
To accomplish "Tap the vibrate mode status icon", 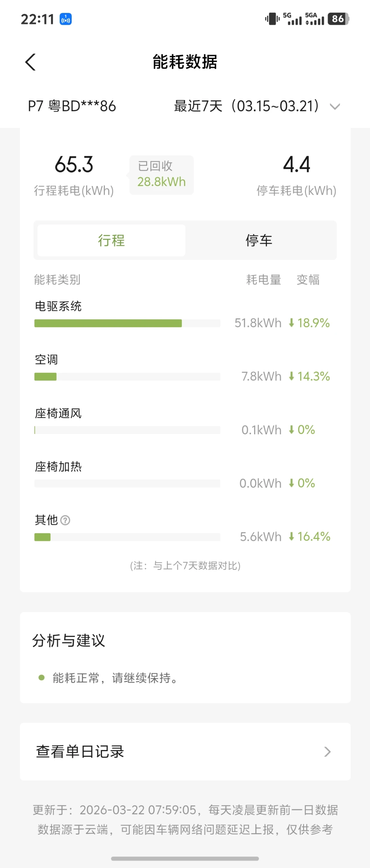I will click(x=272, y=19).
